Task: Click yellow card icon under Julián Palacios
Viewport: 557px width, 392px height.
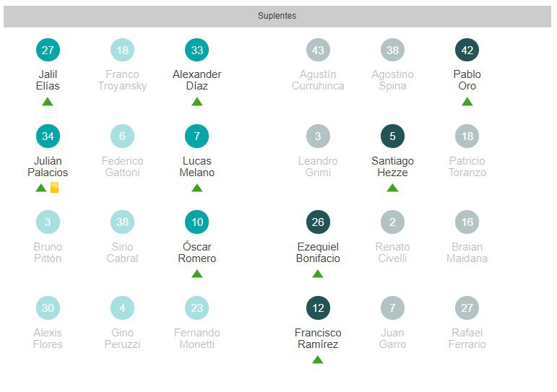Action: [x=54, y=188]
